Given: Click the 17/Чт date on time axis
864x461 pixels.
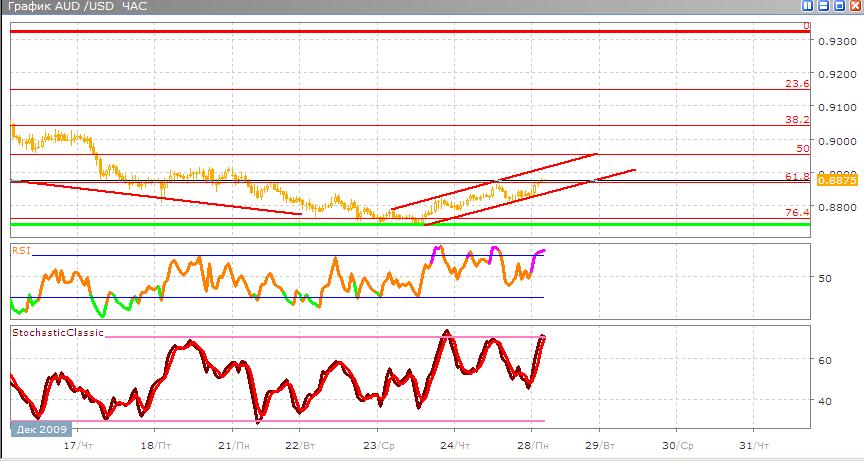Looking at the screenshot, I should [72, 444].
